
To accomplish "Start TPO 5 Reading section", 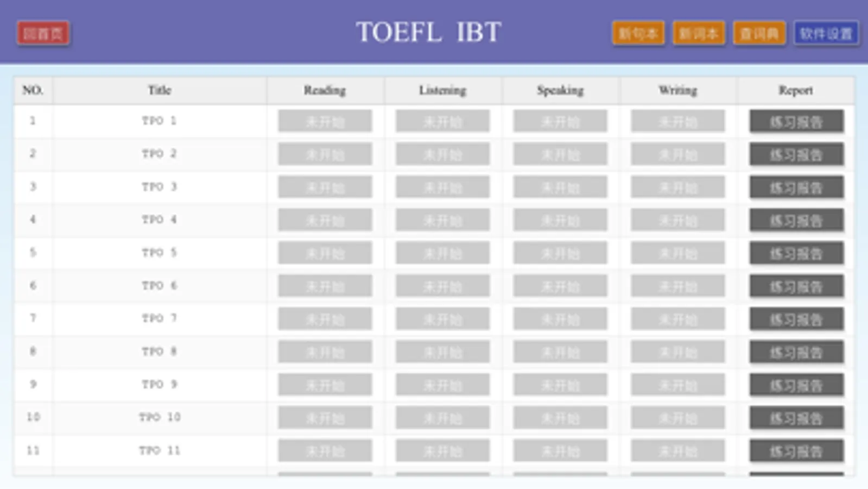I will [x=325, y=253].
